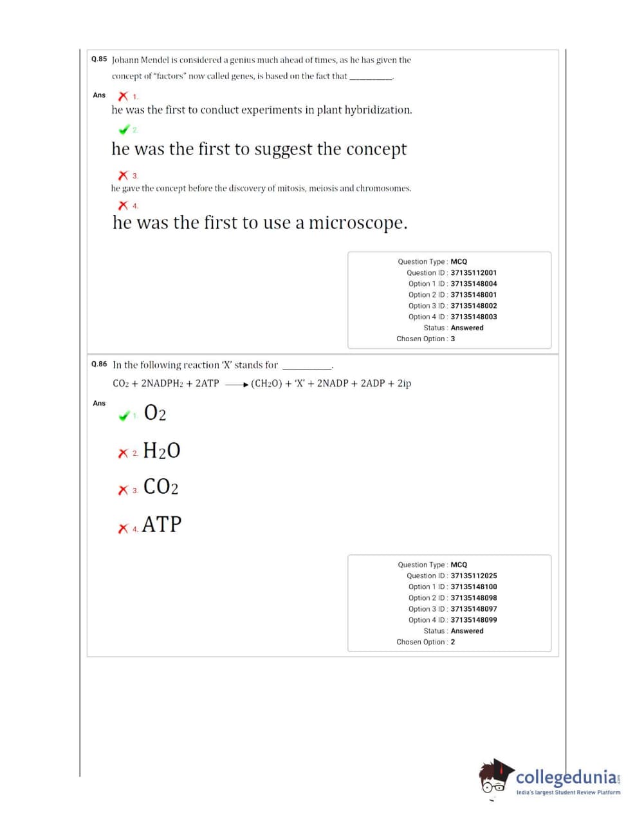Click the red X next to CO2 answer option
Screen dimensions: 644x826
pyautogui.click(x=123, y=491)
